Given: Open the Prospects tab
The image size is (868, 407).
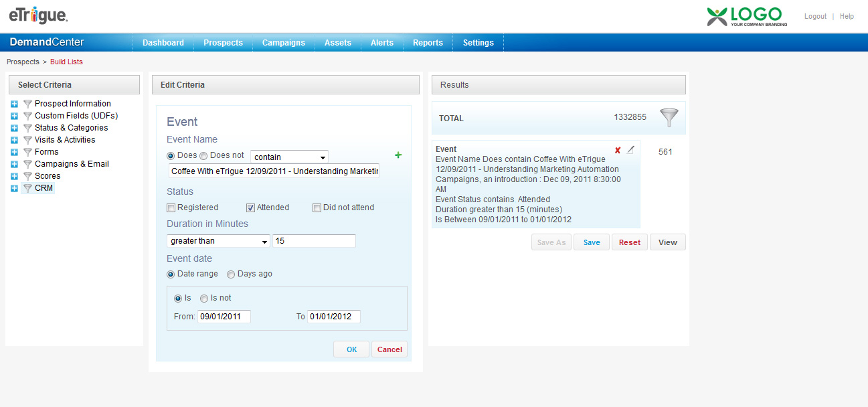Looking at the screenshot, I should 223,43.
